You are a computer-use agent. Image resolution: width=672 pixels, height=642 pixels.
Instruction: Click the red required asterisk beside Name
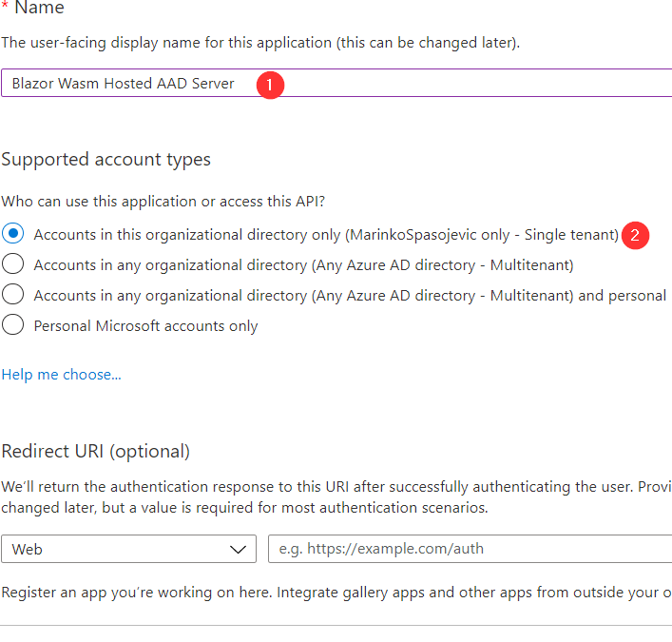(5, 9)
